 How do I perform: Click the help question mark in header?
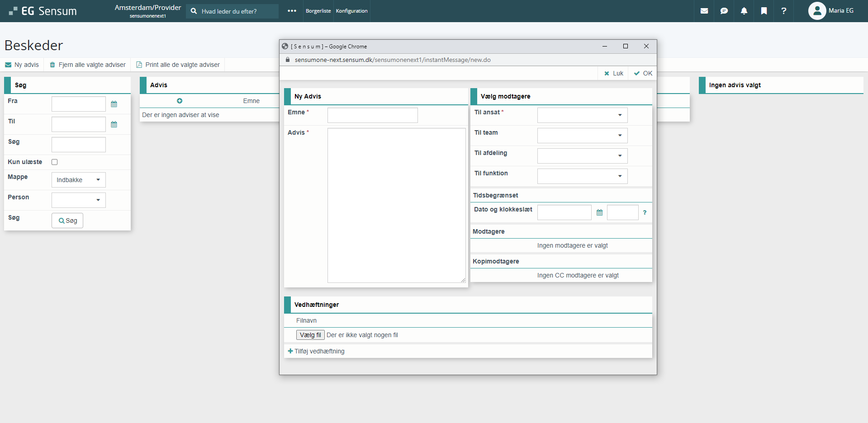[783, 11]
